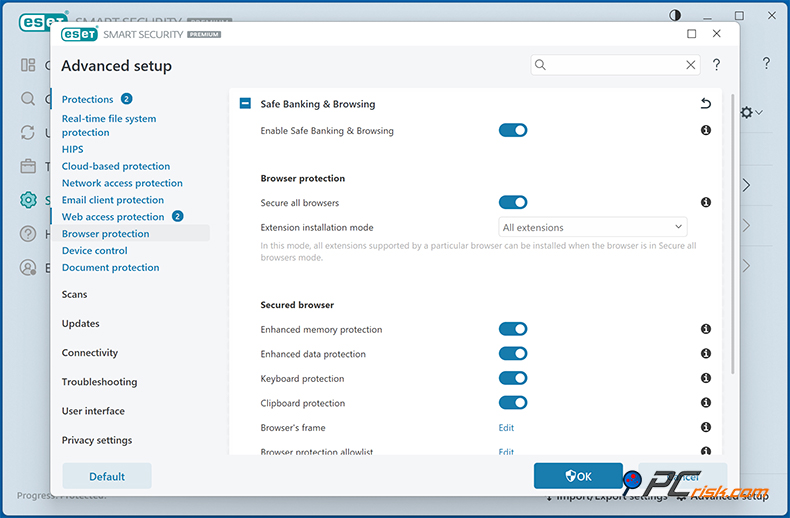Screen dimensions: 790x518
Task: Click Edit link for Browser's frame
Action: click(507, 428)
